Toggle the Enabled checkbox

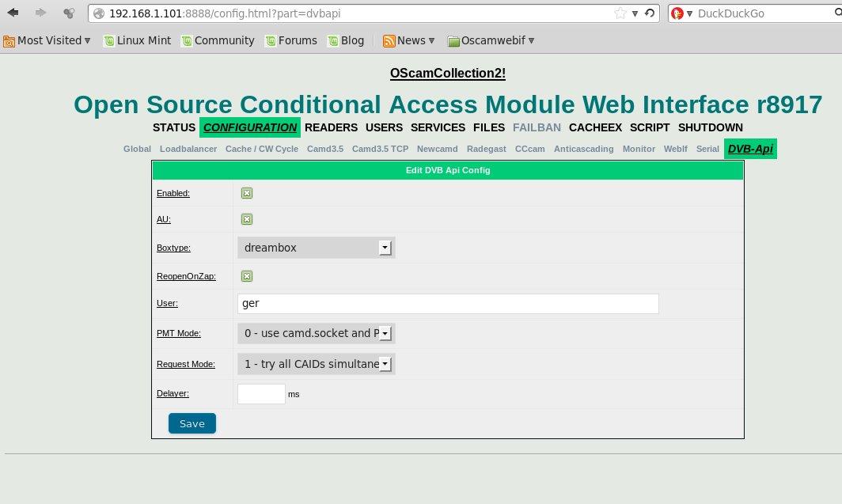click(x=246, y=193)
